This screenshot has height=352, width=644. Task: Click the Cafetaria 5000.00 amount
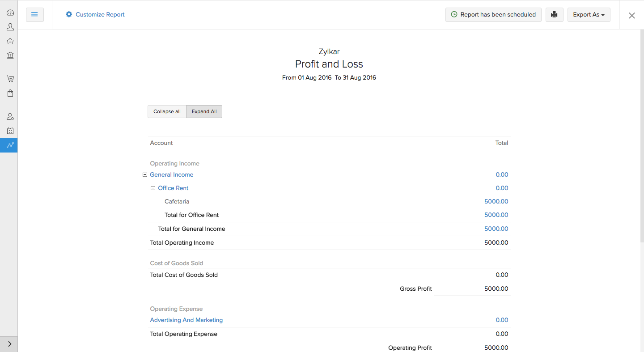pos(496,202)
